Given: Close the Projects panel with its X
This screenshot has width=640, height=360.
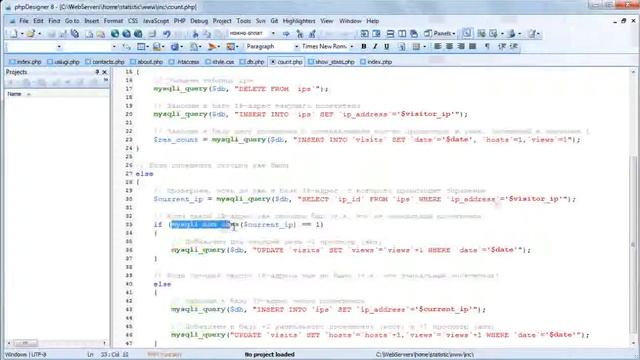Looking at the screenshot, I should coord(104,72).
